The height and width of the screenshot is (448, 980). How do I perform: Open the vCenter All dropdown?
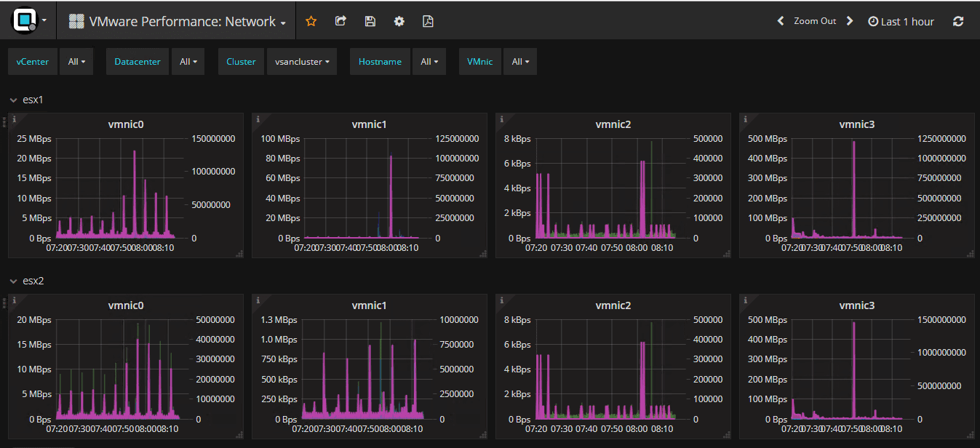click(x=76, y=61)
